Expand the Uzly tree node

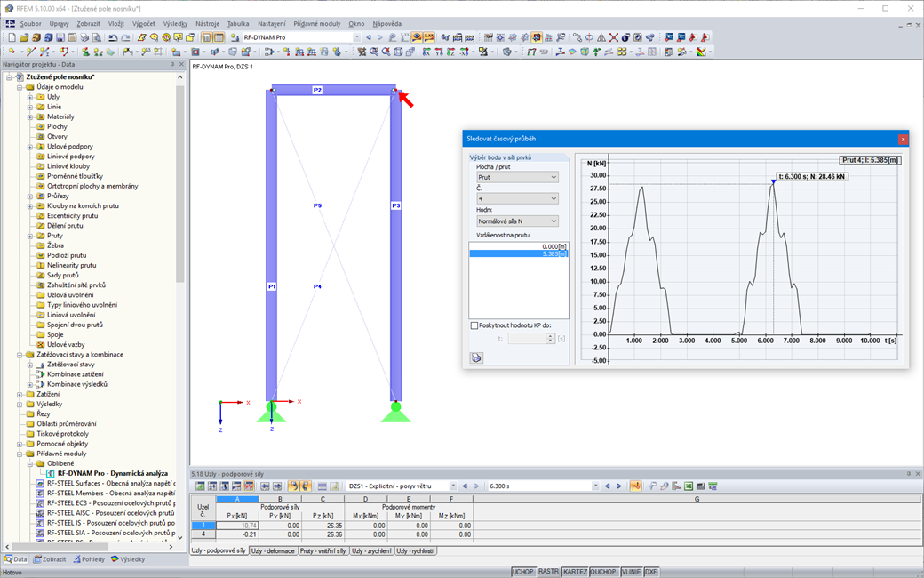pyautogui.click(x=30, y=97)
